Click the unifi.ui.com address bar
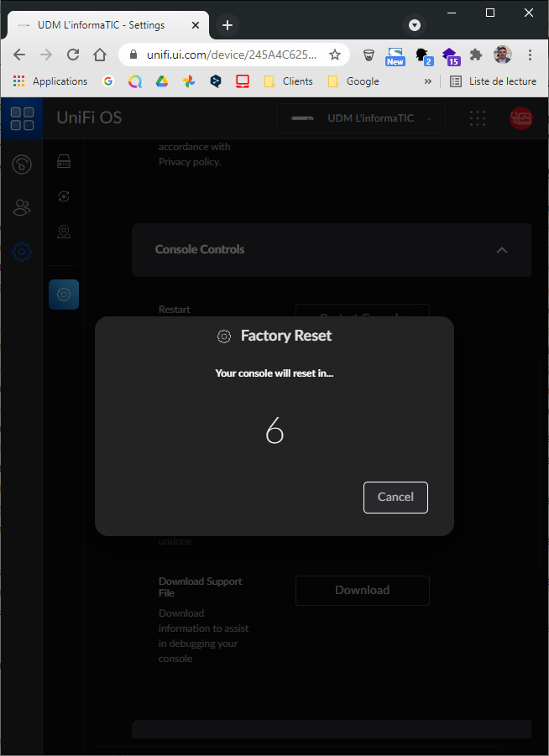Screen dimensions: 549x756 coord(231,55)
